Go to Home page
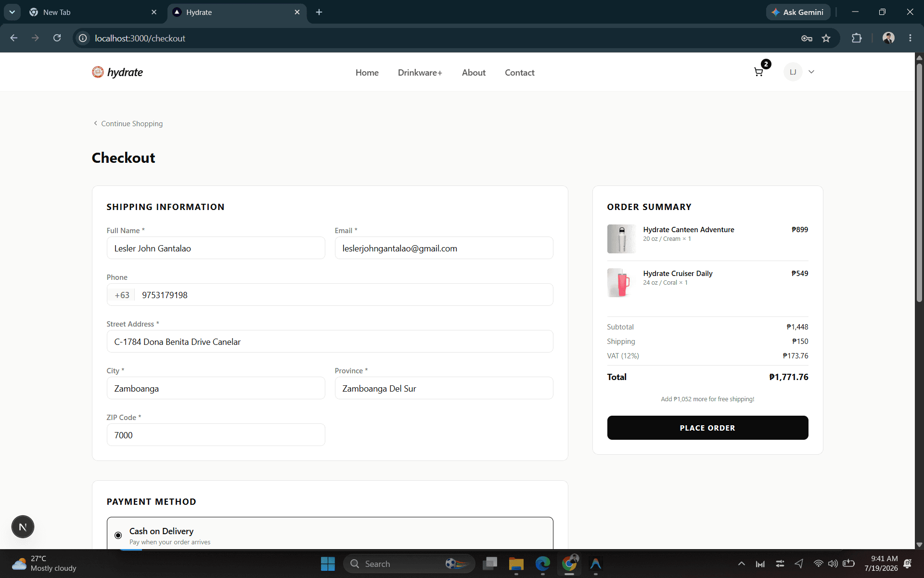 click(x=367, y=73)
